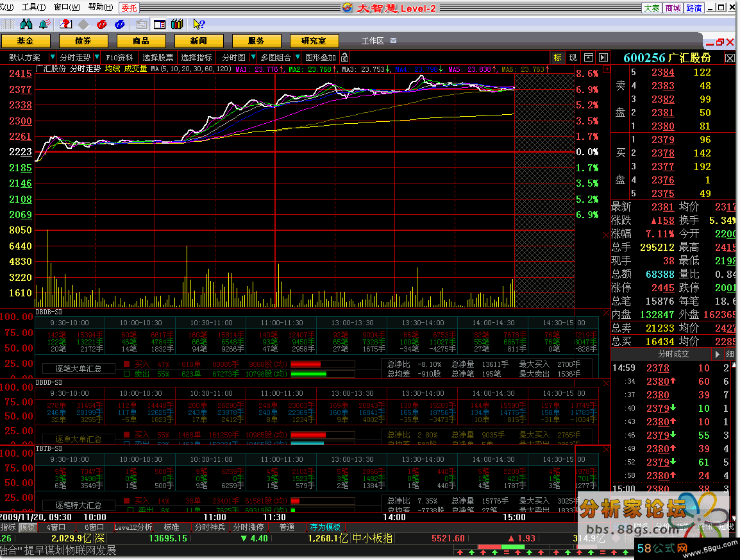Toggle the 细 detail button in 分时成交

click(x=730, y=354)
